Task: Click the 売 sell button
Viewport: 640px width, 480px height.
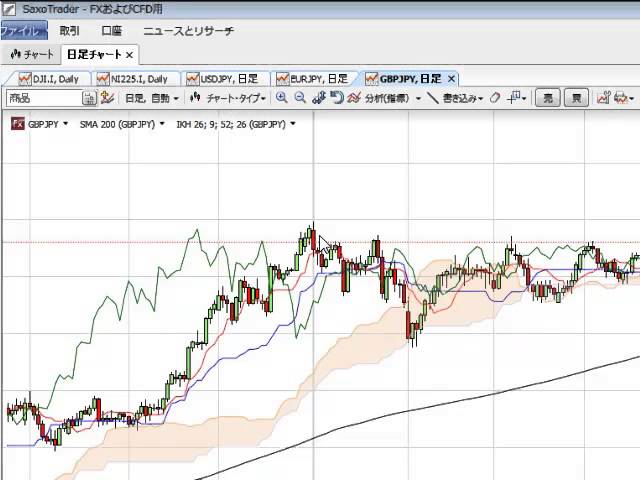Action: 547,98
